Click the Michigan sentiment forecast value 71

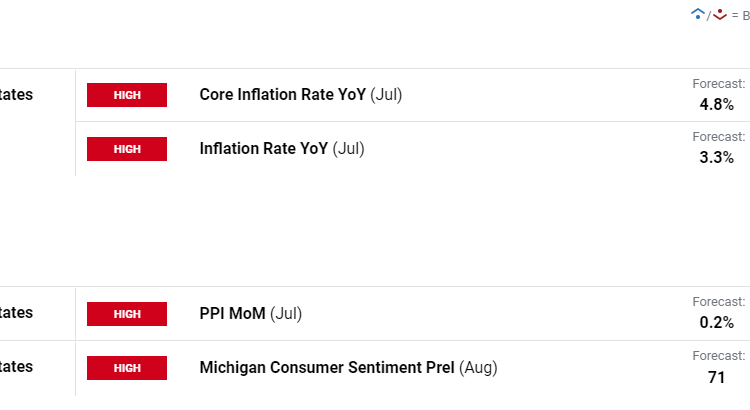(717, 377)
